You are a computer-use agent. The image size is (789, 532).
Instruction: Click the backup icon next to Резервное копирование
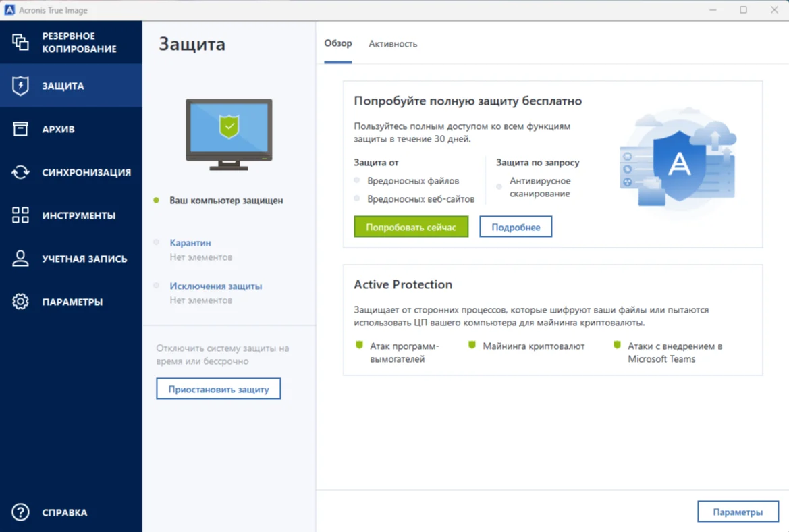(x=20, y=42)
